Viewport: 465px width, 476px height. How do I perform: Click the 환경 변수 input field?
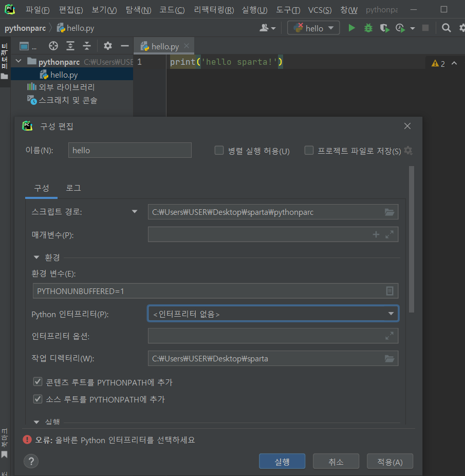[215, 291]
